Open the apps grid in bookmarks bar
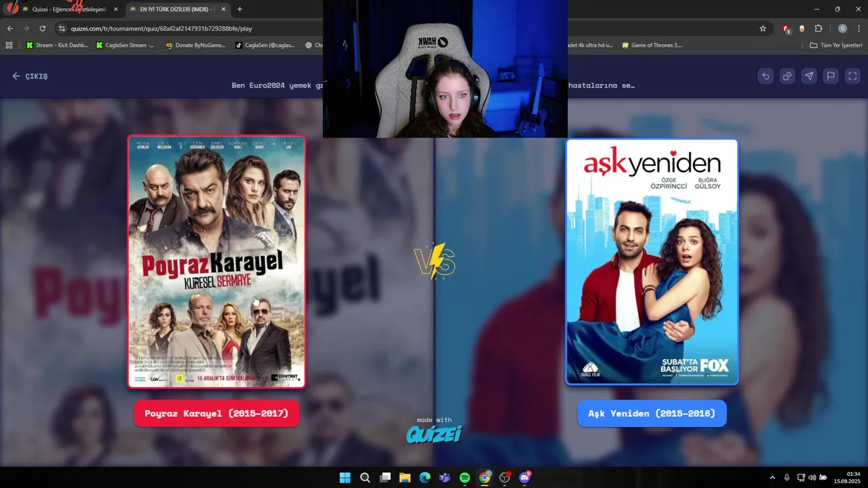This screenshot has width=868, height=488. coord(9,45)
